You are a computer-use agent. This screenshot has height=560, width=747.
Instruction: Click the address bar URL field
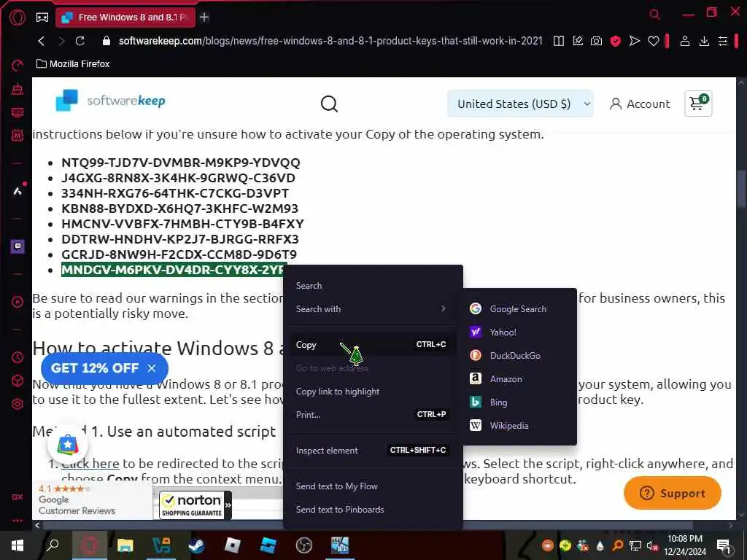point(330,41)
